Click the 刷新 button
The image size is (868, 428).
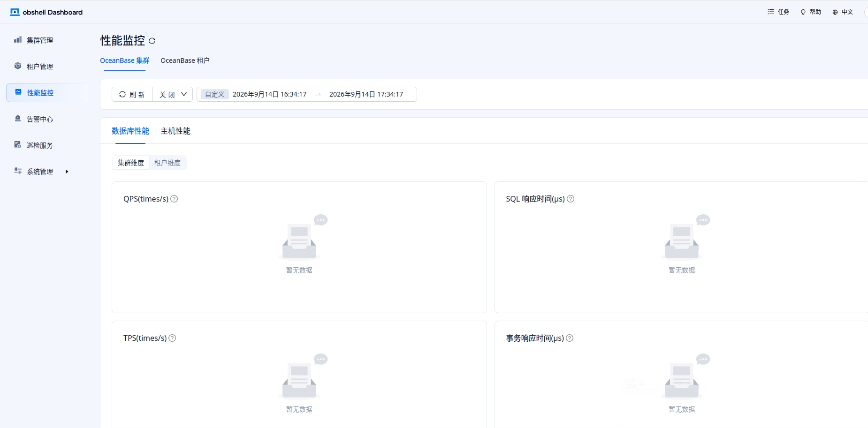[132, 94]
